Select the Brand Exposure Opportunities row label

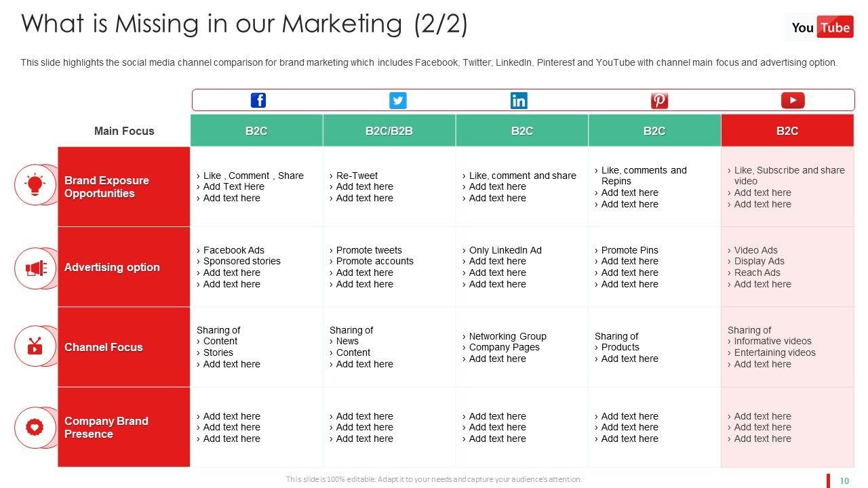(106, 187)
